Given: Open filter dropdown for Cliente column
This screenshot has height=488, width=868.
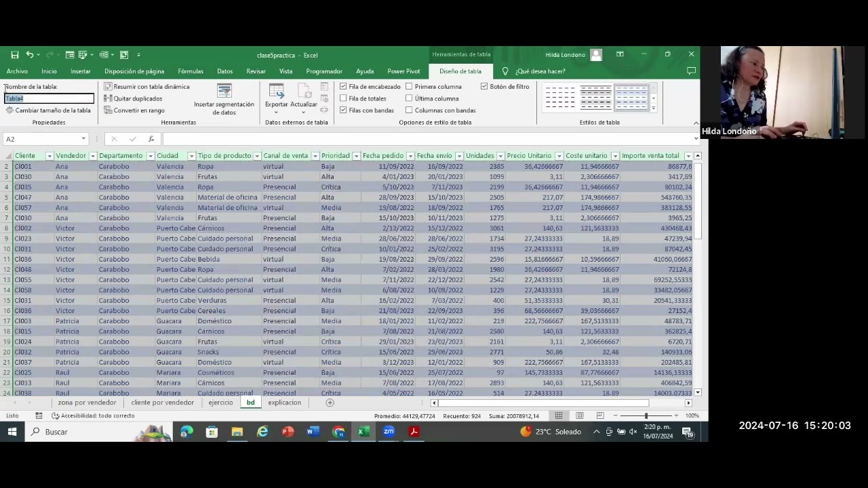Looking at the screenshot, I should (49, 156).
